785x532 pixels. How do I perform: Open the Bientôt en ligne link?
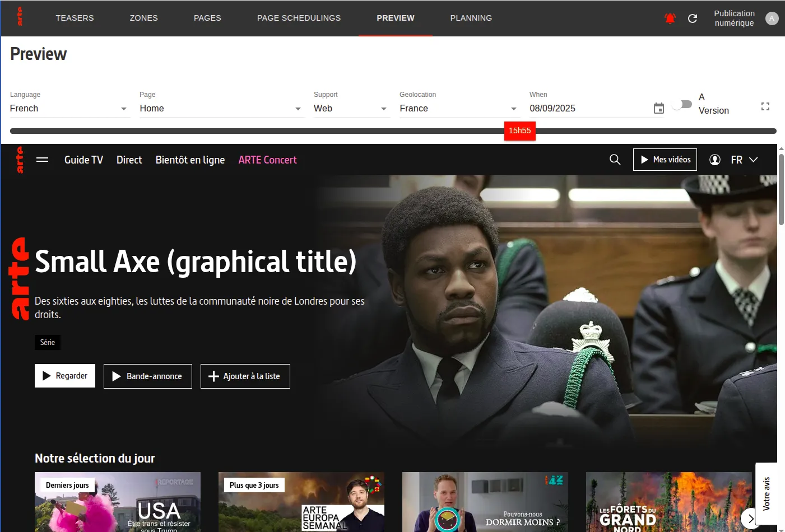(190, 160)
